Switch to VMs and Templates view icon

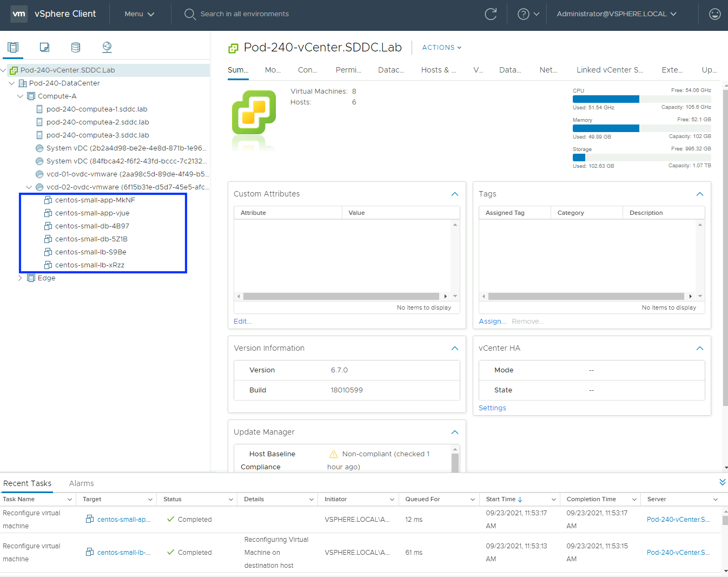pyautogui.click(x=44, y=47)
